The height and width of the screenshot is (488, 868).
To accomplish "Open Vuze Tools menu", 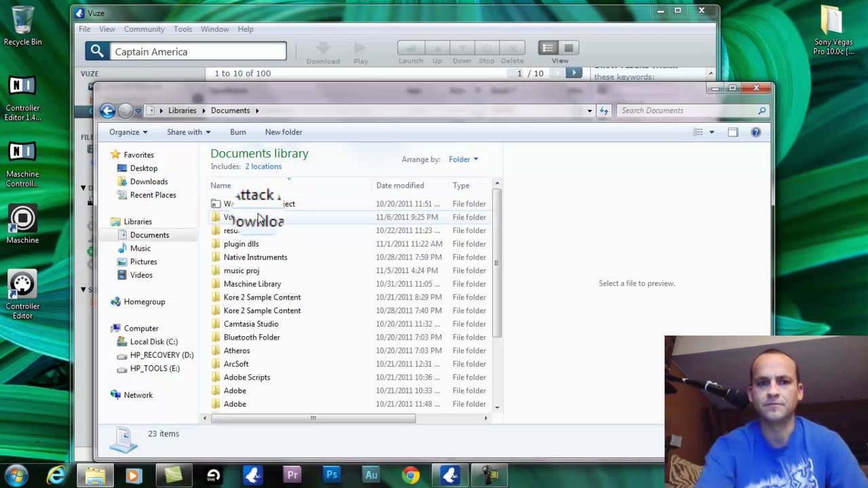I will coord(182,29).
